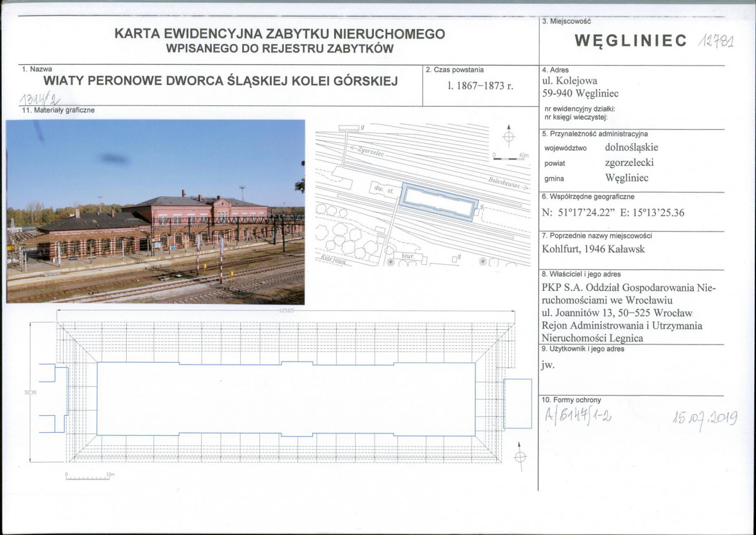Image resolution: width=756 pixels, height=535 pixels.
Task: Select the longitude "E: 15°13'25.36"
Action: (653, 212)
